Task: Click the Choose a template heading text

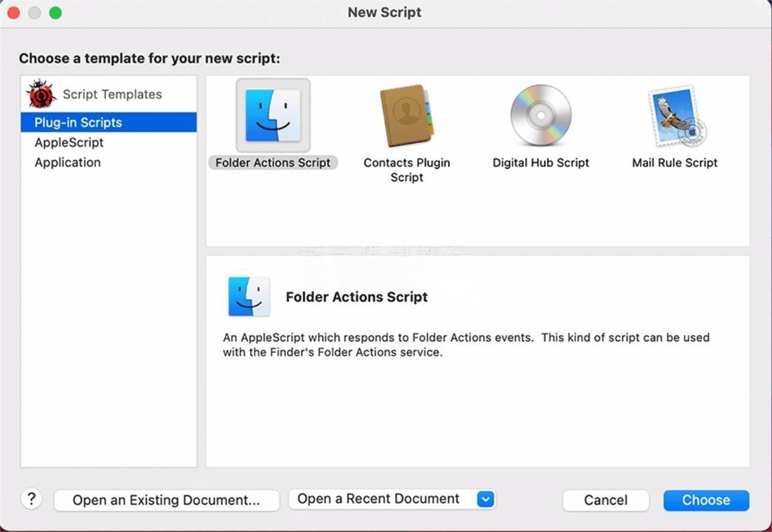Action: click(149, 59)
